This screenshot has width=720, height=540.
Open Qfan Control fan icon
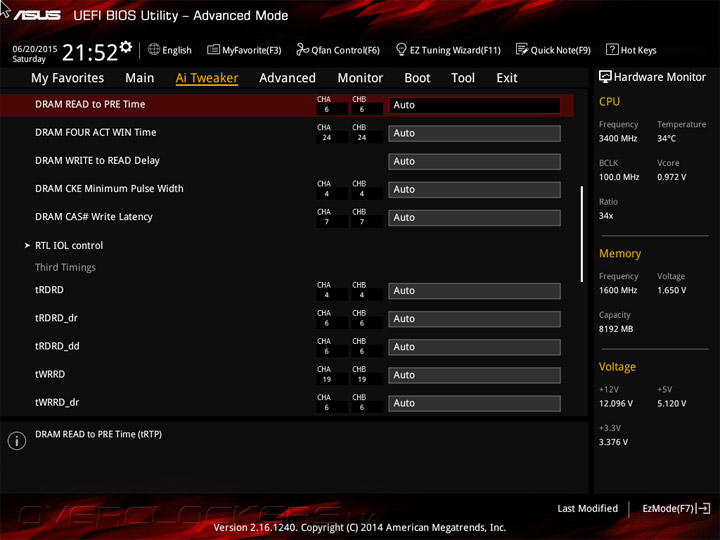302,49
